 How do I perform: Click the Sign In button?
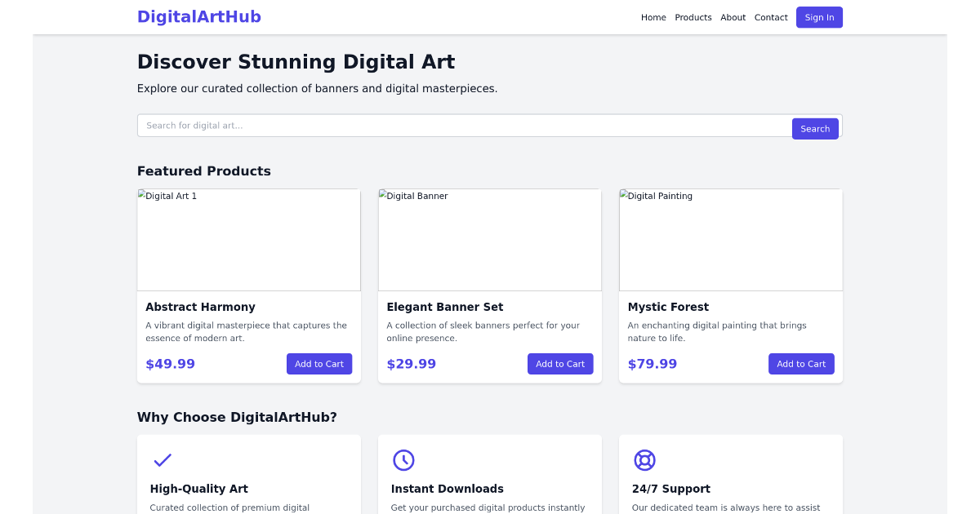click(818, 16)
